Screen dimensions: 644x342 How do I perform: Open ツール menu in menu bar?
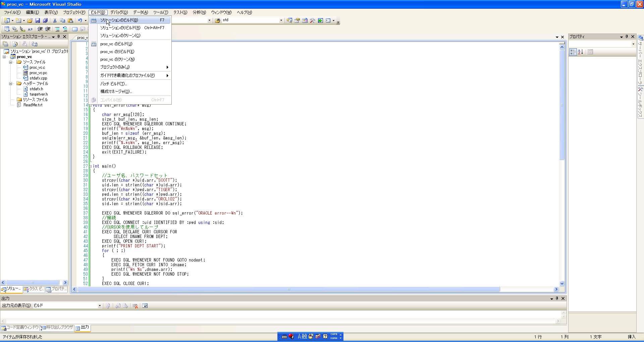(161, 12)
